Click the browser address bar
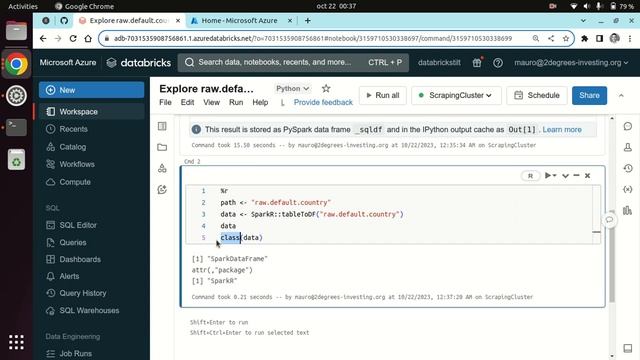This screenshot has height=360, width=640. [x=314, y=38]
